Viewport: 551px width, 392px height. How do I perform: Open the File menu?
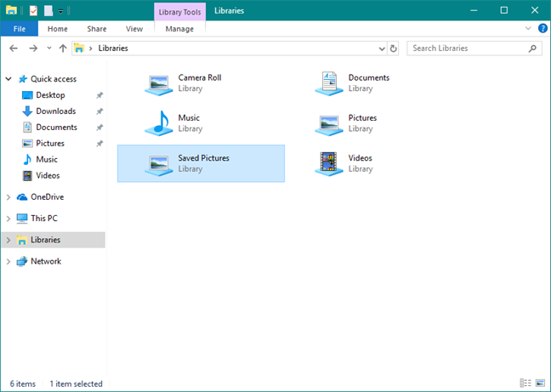(20, 29)
